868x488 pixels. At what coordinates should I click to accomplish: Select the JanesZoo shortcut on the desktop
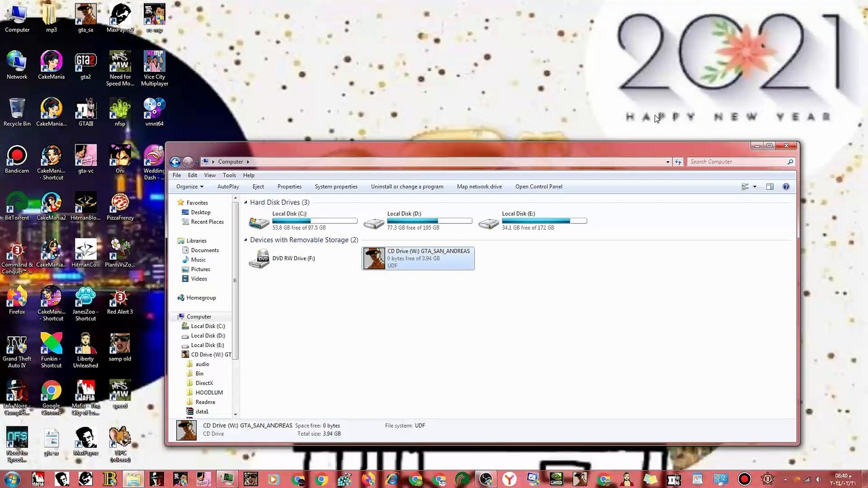coord(85,304)
